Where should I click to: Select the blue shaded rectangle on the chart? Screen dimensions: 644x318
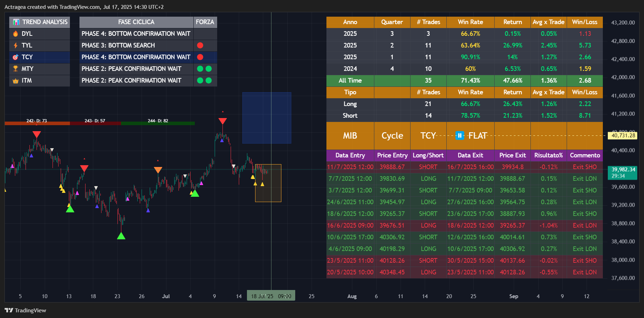point(267,118)
